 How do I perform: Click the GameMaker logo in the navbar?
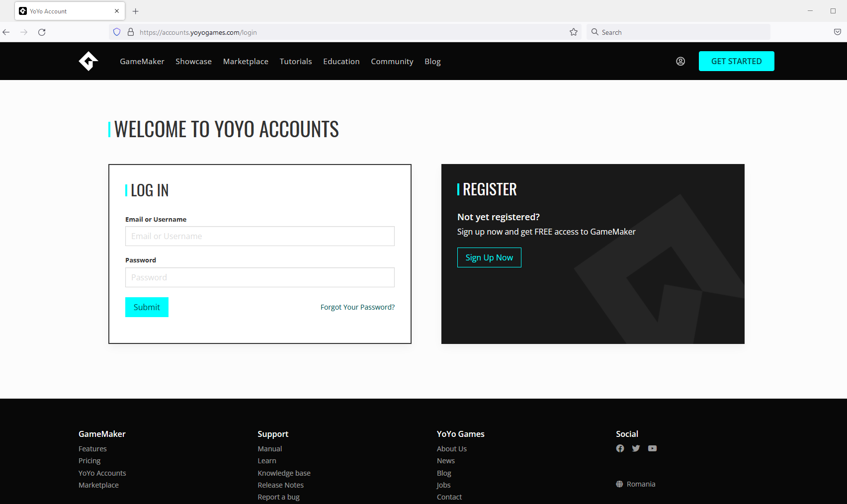coord(88,61)
